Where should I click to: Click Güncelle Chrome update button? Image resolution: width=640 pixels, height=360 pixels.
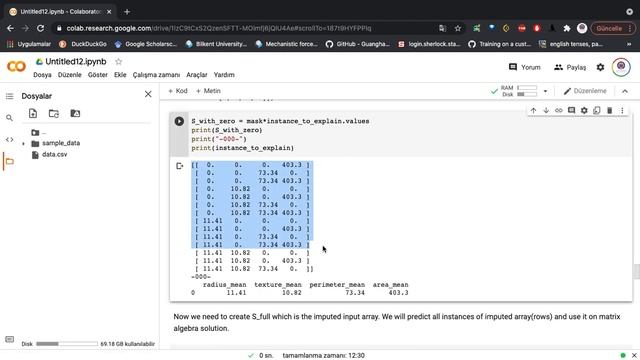click(613, 28)
